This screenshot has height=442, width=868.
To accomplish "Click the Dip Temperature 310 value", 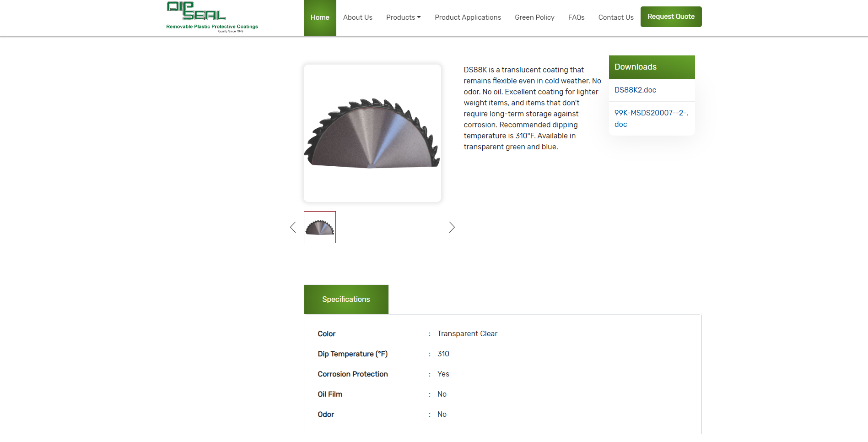I will coord(443,354).
